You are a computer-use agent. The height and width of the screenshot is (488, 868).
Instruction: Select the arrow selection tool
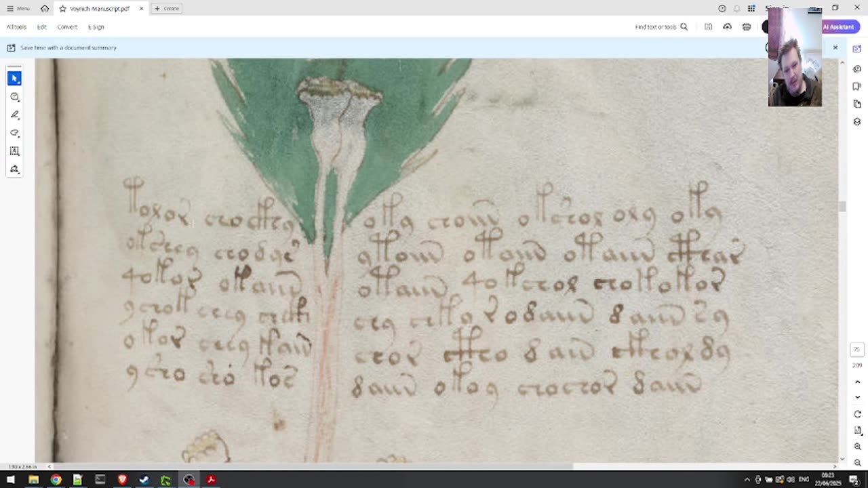click(x=14, y=79)
